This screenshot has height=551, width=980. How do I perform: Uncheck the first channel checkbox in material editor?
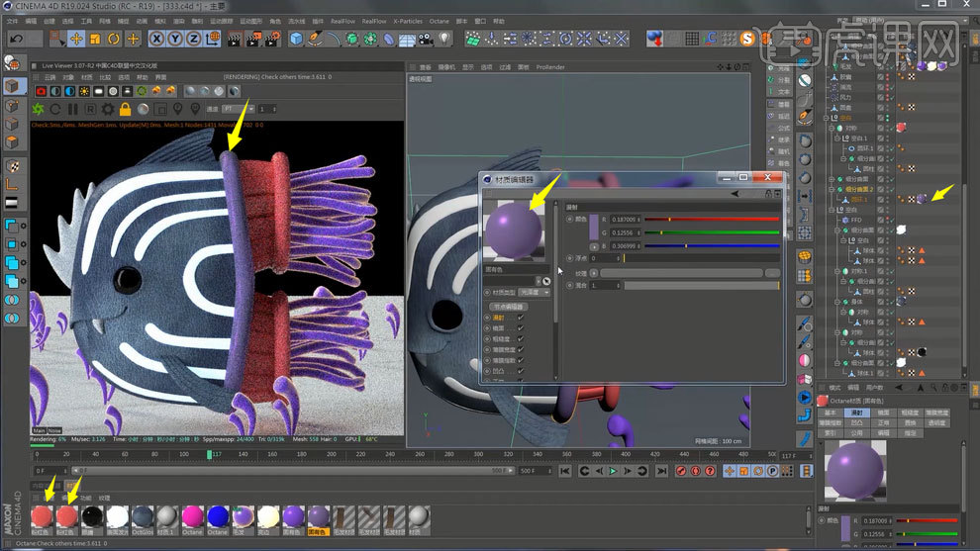click(x=521, y=318)
